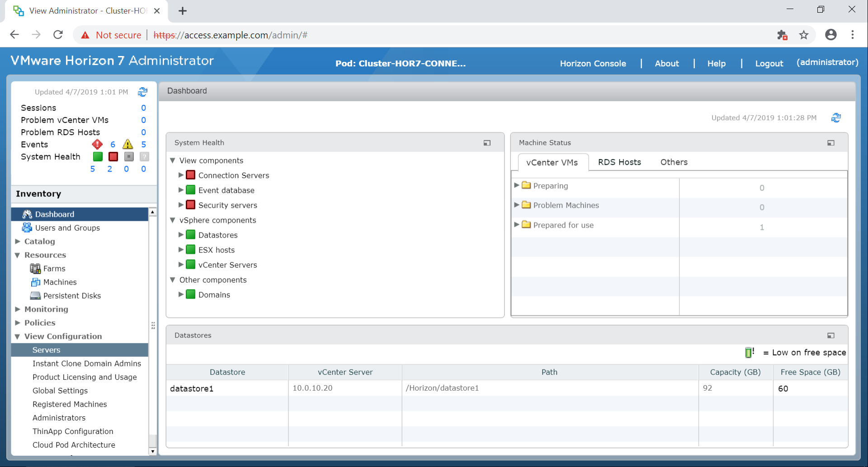Click the green Domains status icon
Image resolution: width=868 pixels, height=467 pixels.
[191, 294]
